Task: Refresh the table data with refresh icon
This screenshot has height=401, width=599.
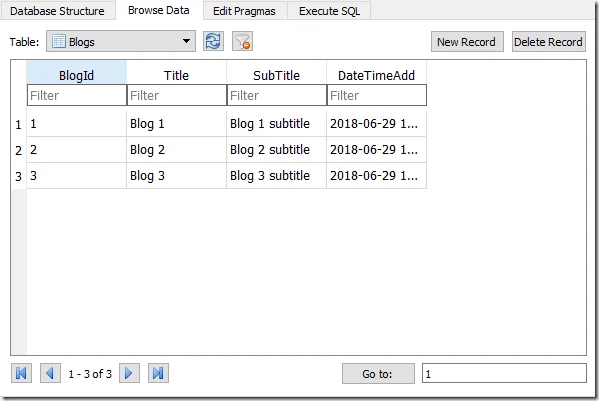Action: tap(213, 41)
